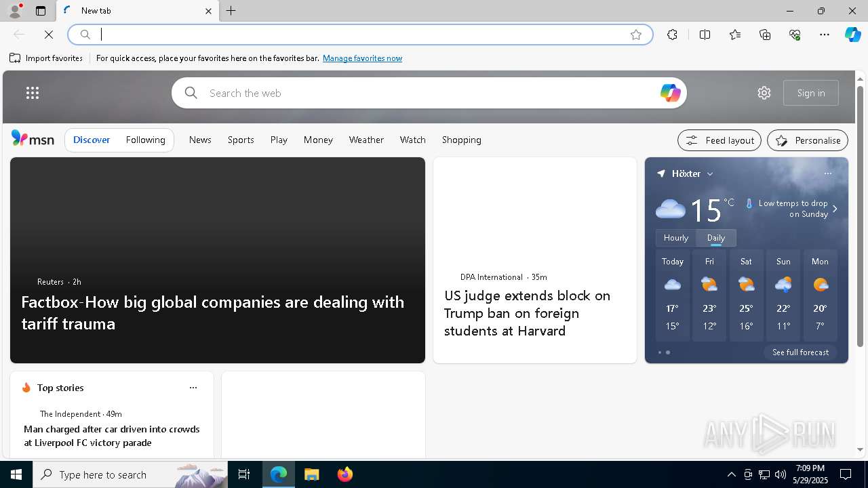Viewport: 868px width, 488px height.
Task: Click the Personalise button
Action: [x=808, y=140]
